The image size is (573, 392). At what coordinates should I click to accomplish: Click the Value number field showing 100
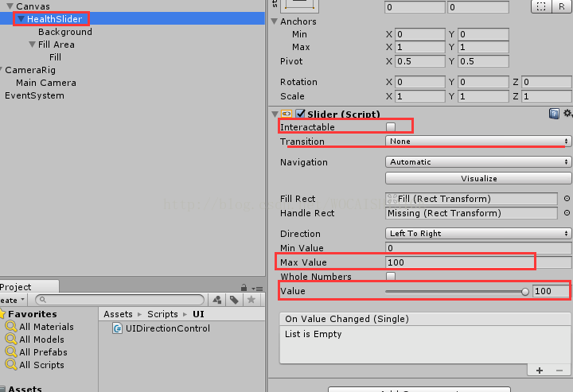tap(551, 291)
